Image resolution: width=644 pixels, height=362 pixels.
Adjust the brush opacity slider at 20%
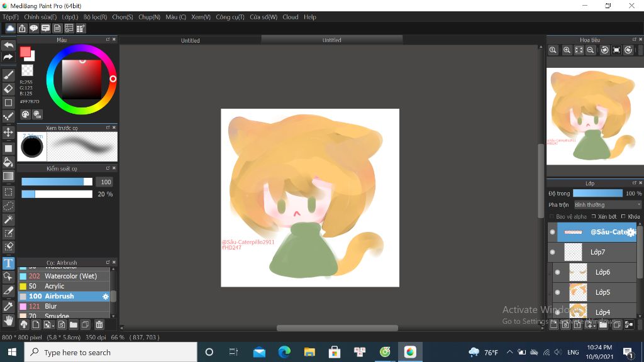[57, 194]
